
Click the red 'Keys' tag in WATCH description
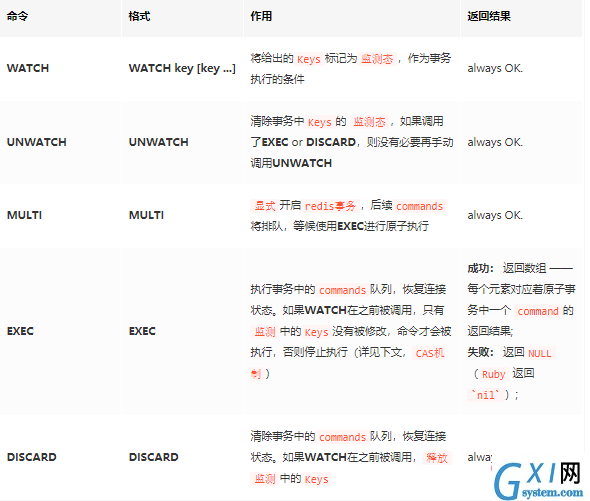click(x=309, y=59)
